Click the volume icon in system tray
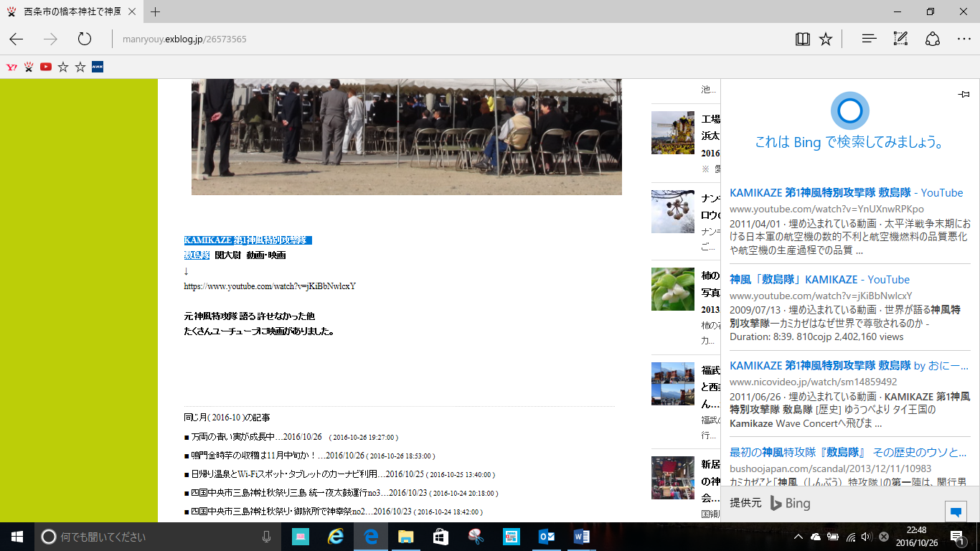The image size is (980, 551). click(867, 537)
